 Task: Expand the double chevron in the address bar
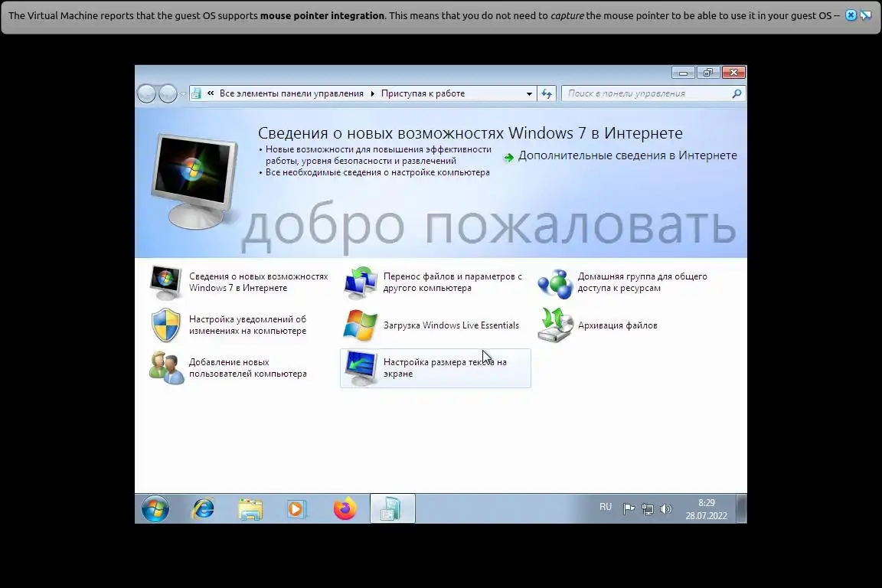click(211, 93)
